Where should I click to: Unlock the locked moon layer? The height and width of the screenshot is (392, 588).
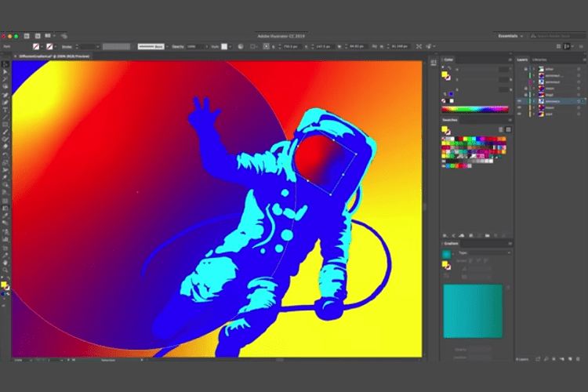pyautogui.click(x=526, y=88)
